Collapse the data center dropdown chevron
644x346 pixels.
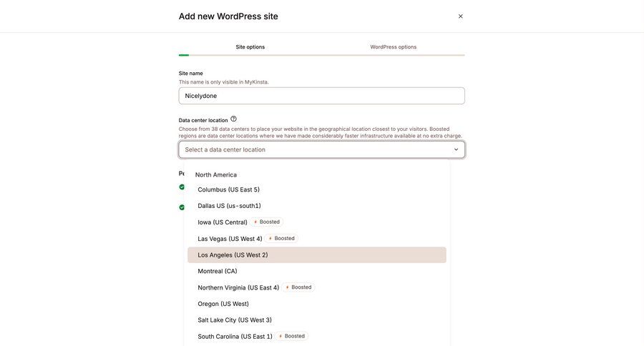(456, 149)
